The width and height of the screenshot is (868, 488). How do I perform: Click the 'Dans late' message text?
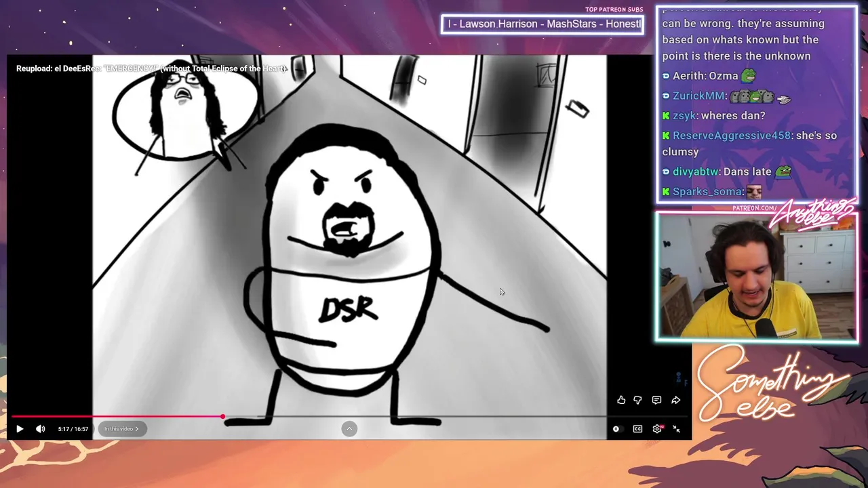[747, 172]
